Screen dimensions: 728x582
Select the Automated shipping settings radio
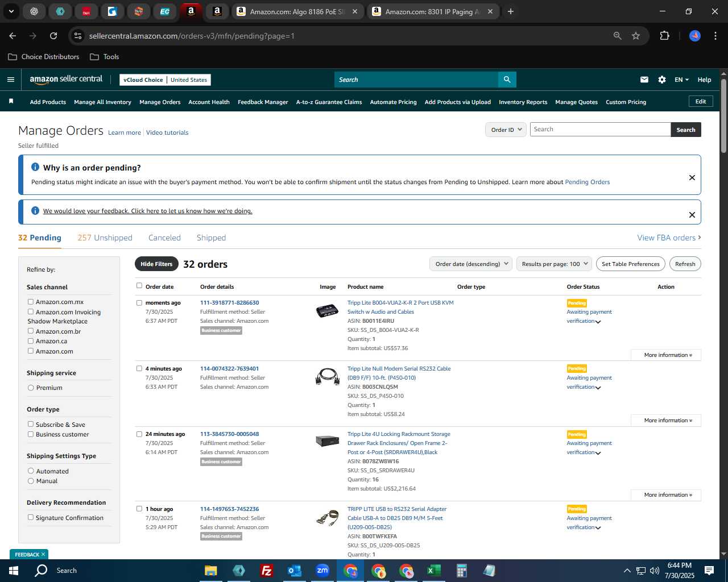[x=31, y=471]
